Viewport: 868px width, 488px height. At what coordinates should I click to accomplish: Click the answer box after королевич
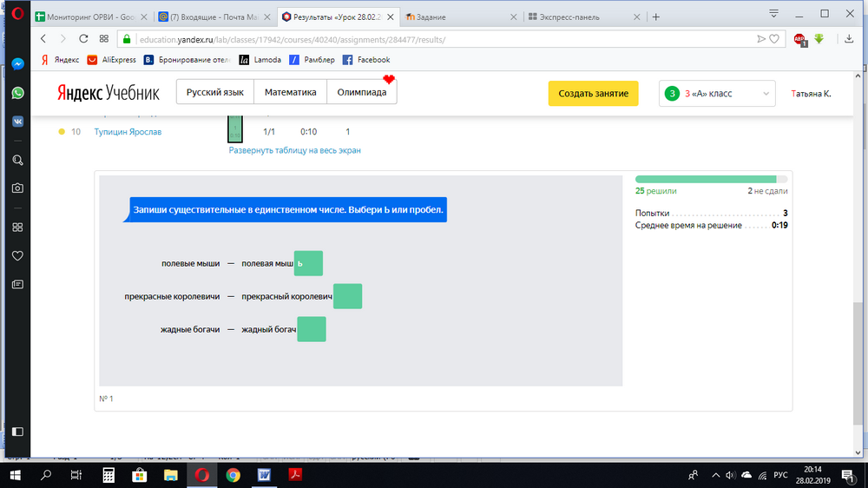tap(347, 296)
